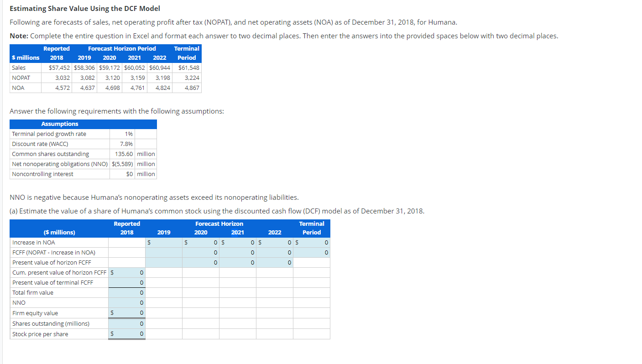The height and width of the screenshot is (364, 642).
Task: Click the 4,867 terminal NOA value
Action: (x=193, y=88)
